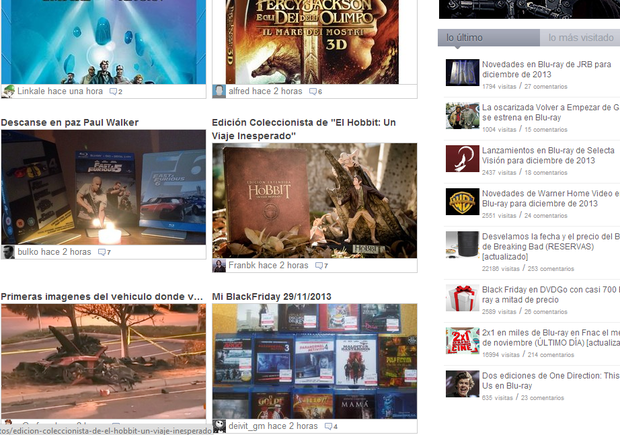
Task: Click username 'deivit_gm'
Action: point(247,426)
